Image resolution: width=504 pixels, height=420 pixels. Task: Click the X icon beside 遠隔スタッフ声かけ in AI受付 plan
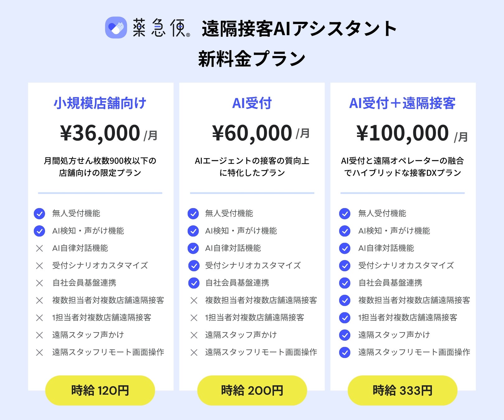pyautogui.click(x=194, y=335)
